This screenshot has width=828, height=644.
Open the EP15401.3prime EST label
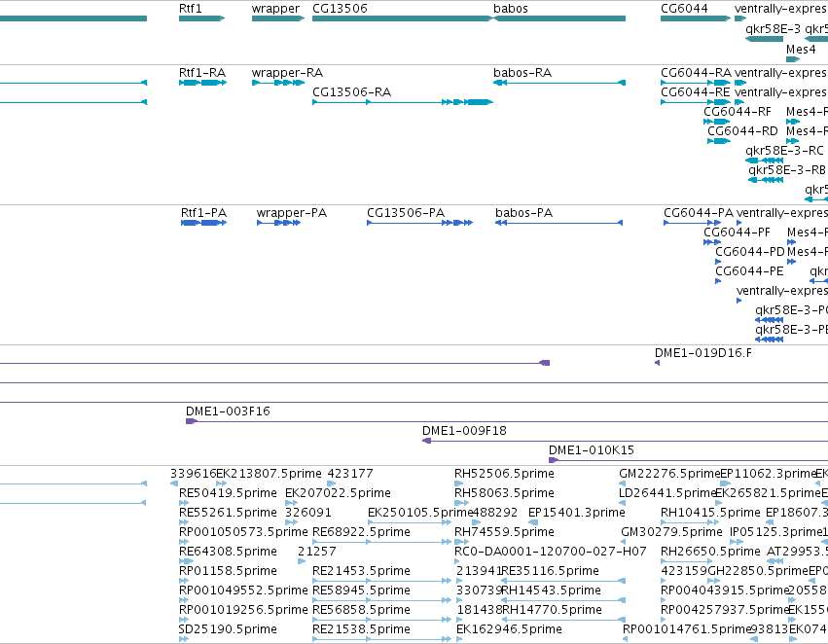coord(577,513)
